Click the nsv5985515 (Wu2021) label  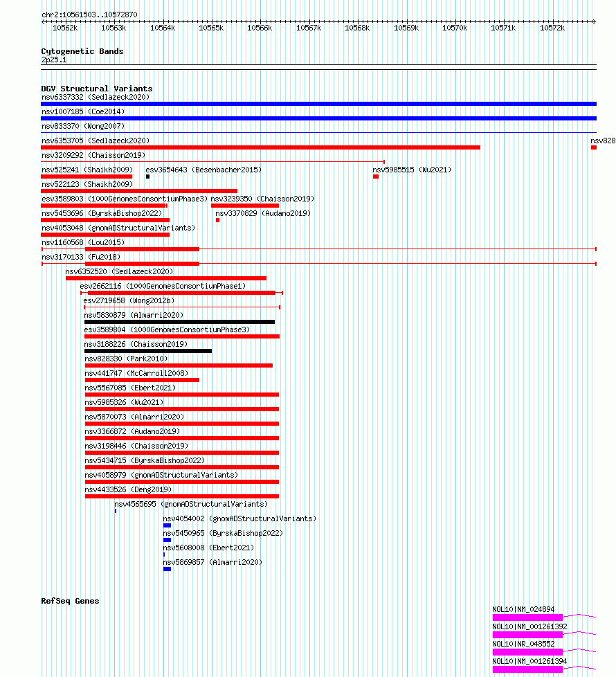412,170
